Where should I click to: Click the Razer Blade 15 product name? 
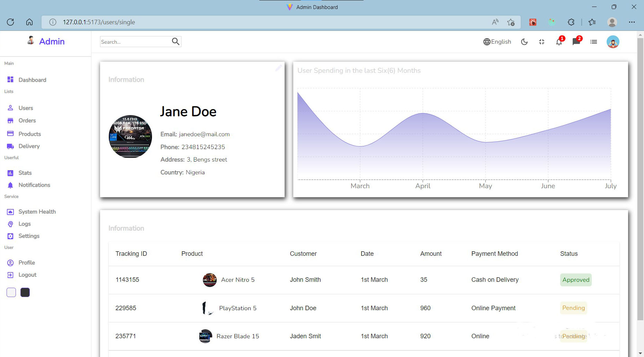[x=238, y=336]
